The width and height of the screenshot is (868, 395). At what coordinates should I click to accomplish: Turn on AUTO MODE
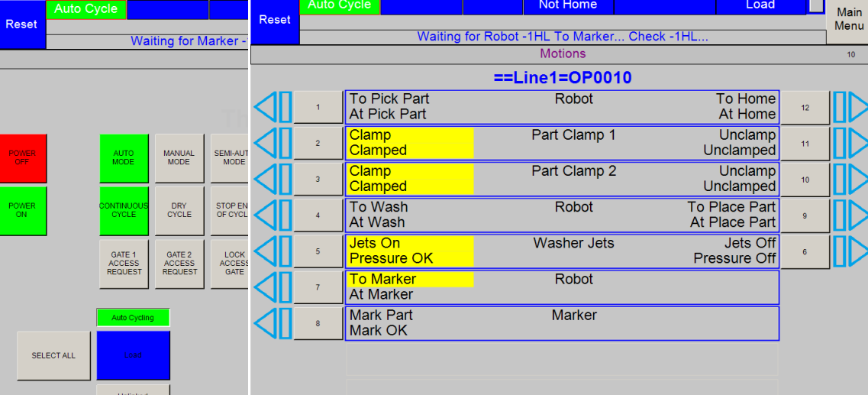click(x=124, y=158)
